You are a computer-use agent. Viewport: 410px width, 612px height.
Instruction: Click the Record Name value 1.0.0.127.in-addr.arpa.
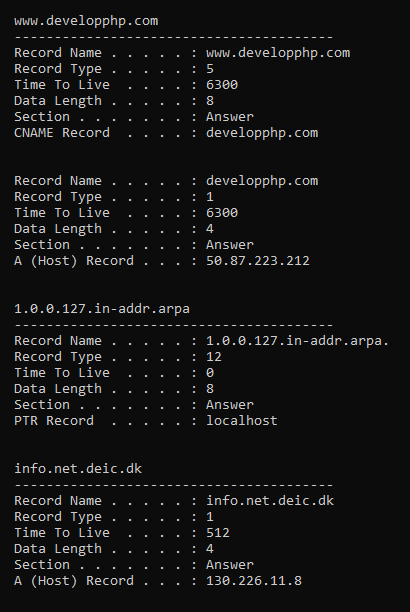coord(298,341)
